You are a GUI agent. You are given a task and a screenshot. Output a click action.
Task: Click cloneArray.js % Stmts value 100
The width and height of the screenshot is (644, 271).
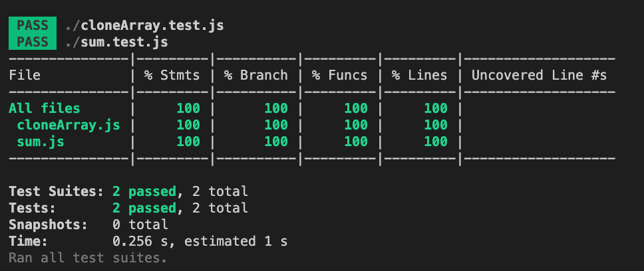coord(188,125)
